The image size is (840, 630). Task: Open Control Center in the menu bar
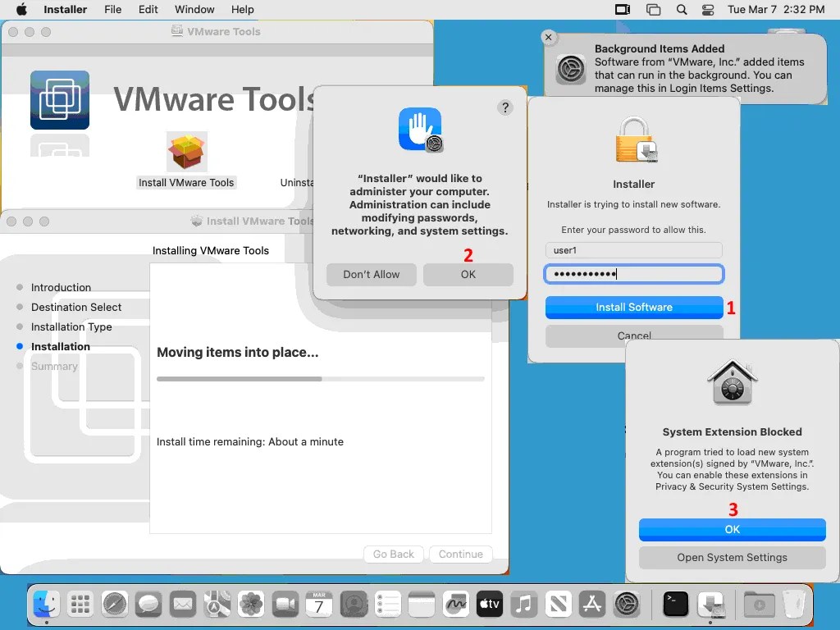[708, 10]
